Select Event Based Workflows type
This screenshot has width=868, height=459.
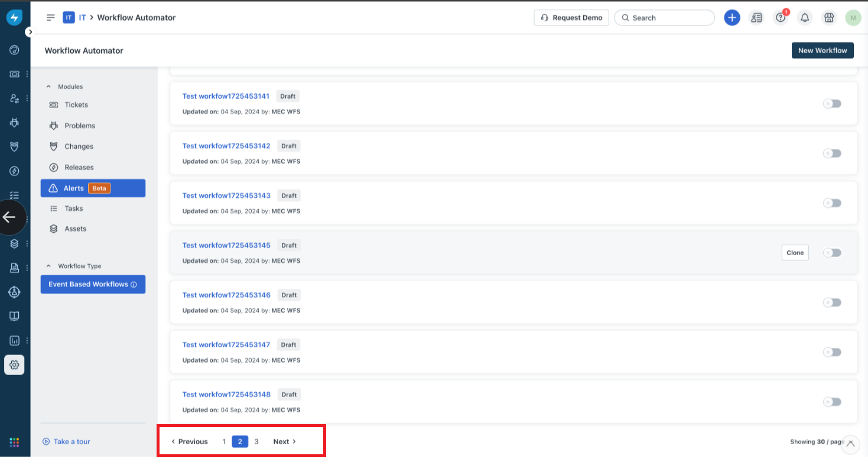pyautogui.click(x=93, y=284)
